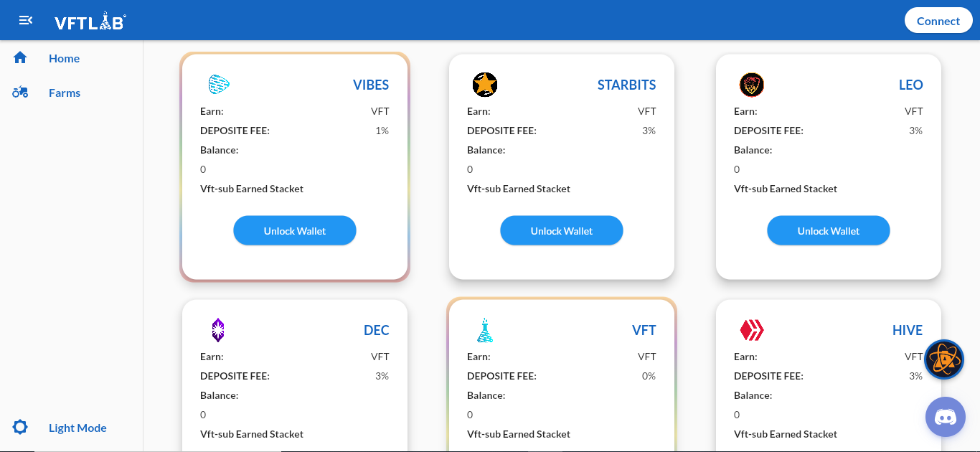
Task: Click Vft-sub Earned Stacket on VIBES card
Action: tap(252, 189)
